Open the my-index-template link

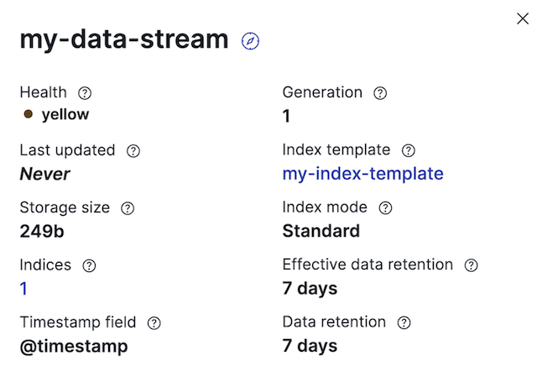tap(362, 174)
